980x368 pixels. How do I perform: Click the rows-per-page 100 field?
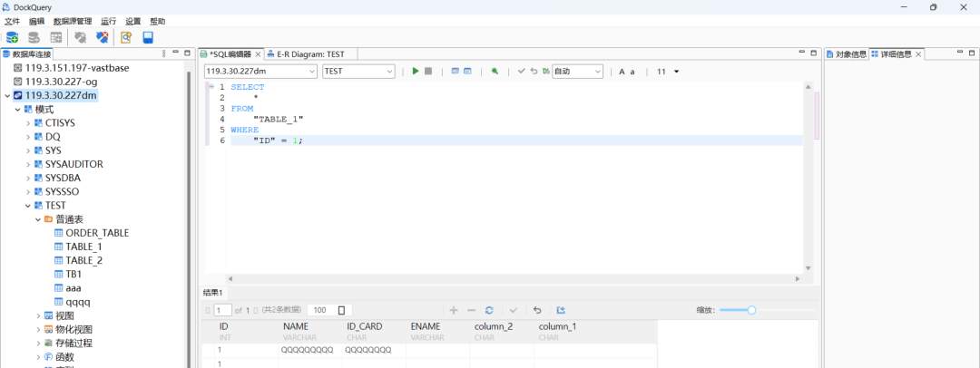coord(329,310)
